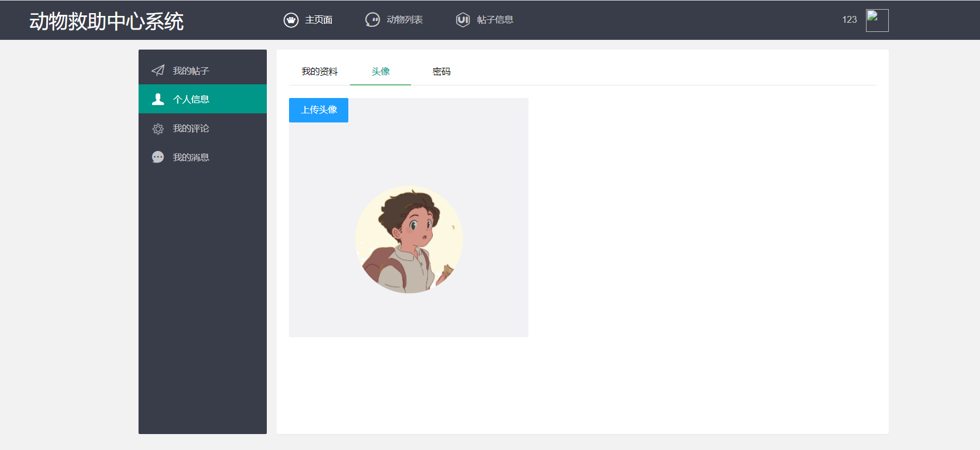Select 个人信息 in the sidebar
Viewport: 980px width, 450px height.
pos(202,99)
